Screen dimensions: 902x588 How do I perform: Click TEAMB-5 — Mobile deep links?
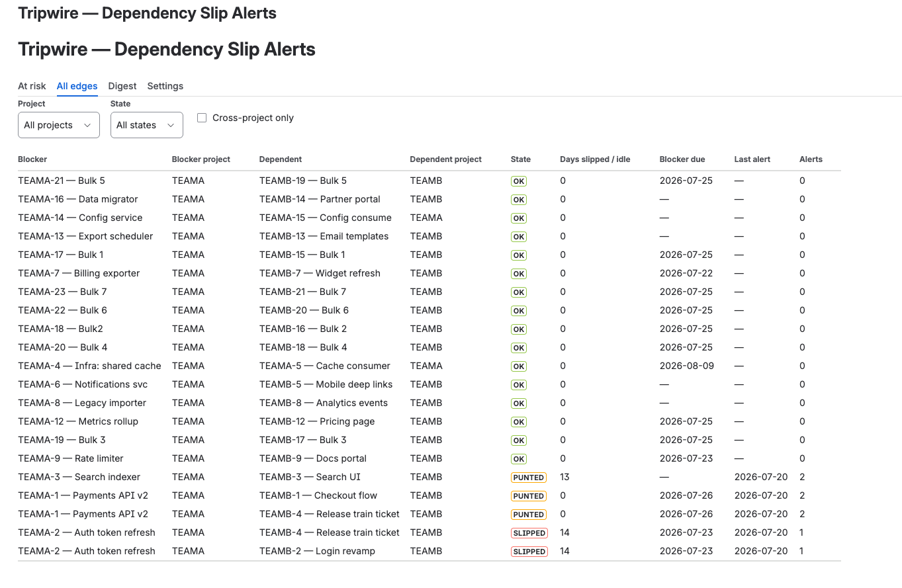(326, 384)
